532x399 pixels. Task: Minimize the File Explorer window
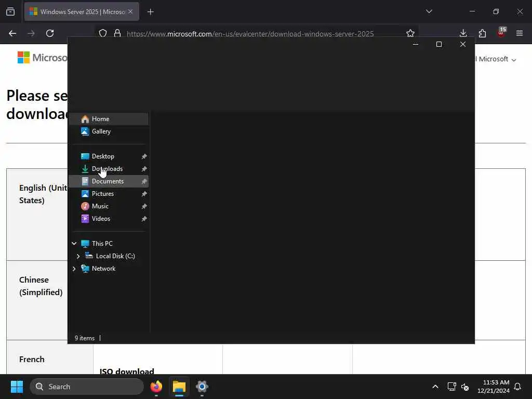(x=415, y=44)
